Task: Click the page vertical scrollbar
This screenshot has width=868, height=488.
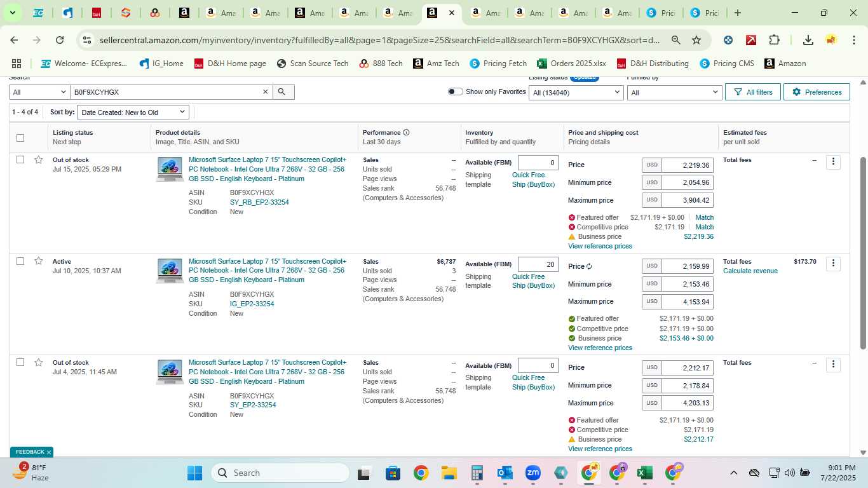Action: click(863, 252)
